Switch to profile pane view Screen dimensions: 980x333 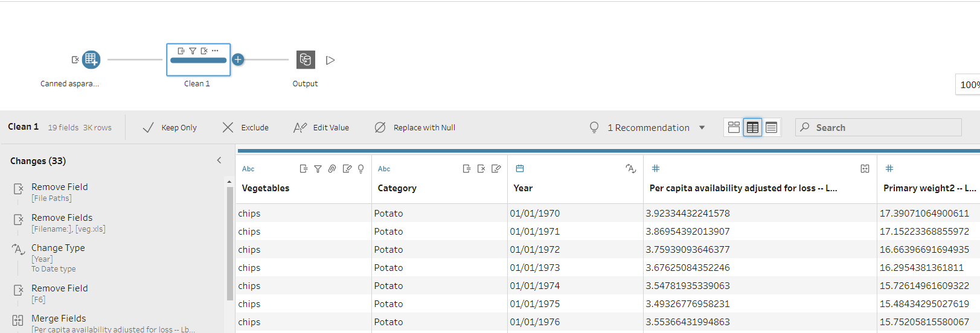[x=734, y=127]
